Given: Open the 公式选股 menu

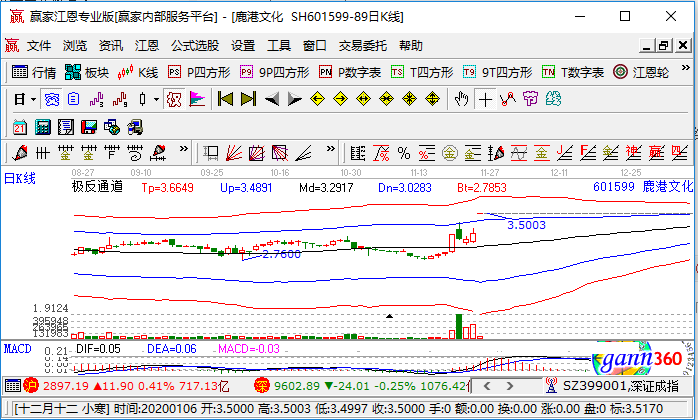Looking at the screenshot, I should (195, 45).
